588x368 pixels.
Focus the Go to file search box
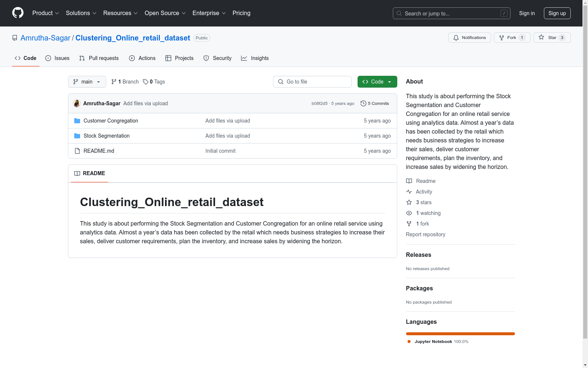point(312,82)
